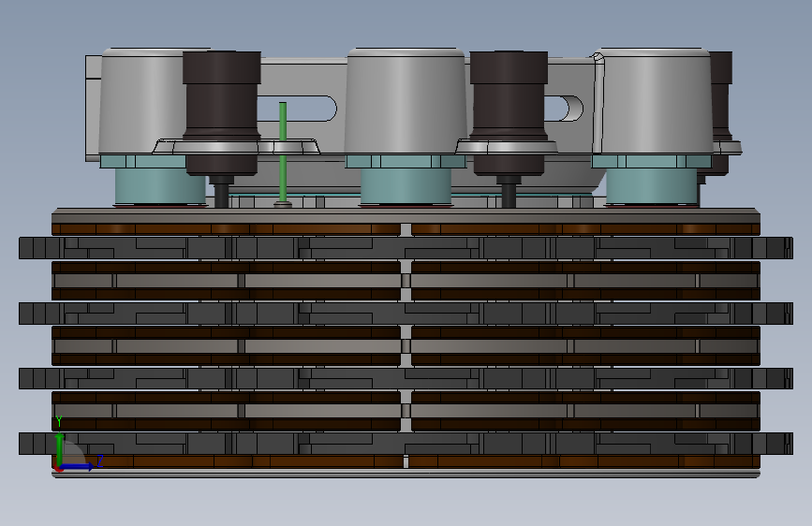Select the leftmost gray cylindrical cap
The width and height of the screenshot is (812, 526).
pos(142,102)
